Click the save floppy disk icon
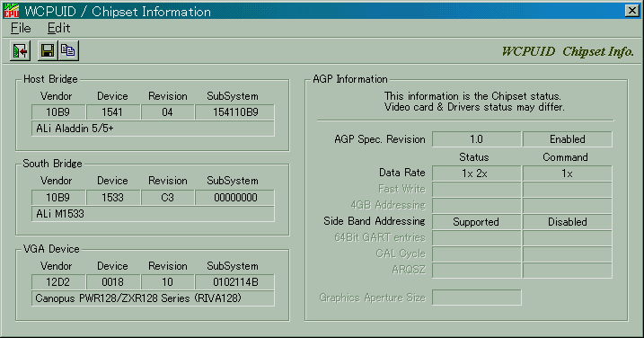This screenshot has height=338, width=644. point(48,51)
